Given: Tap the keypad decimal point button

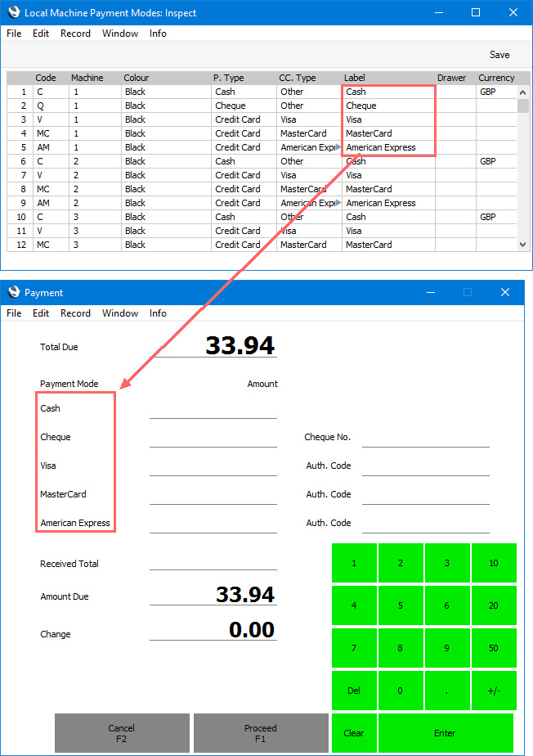Looking at the screenshot, I should [x=447, y=691].
